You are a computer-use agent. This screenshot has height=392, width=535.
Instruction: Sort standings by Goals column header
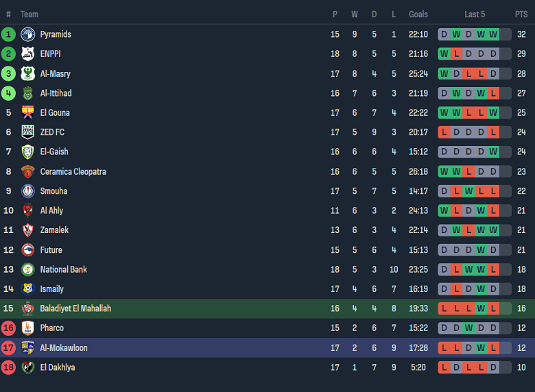pos(418,14)
